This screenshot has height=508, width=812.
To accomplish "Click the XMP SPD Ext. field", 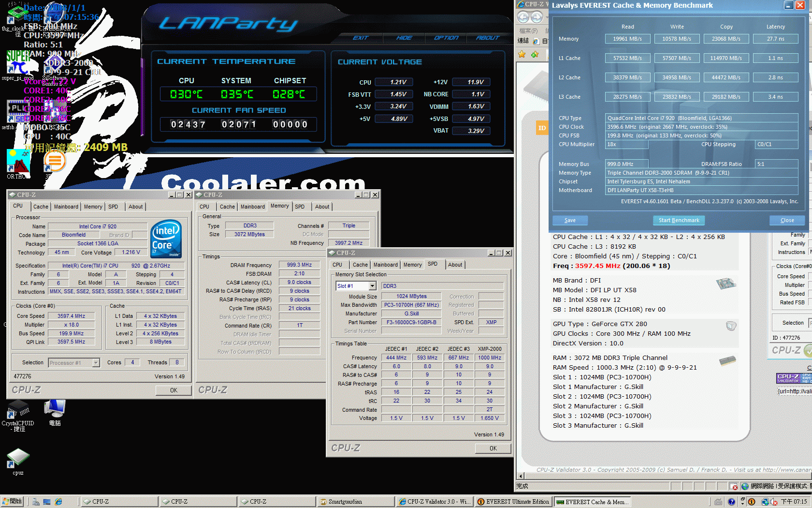I will click(x=491, y=322).
